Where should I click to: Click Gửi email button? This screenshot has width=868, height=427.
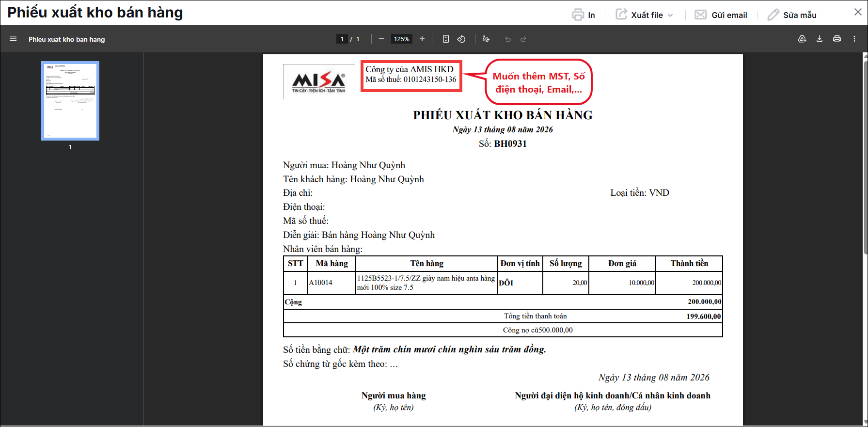click(721, 15)
